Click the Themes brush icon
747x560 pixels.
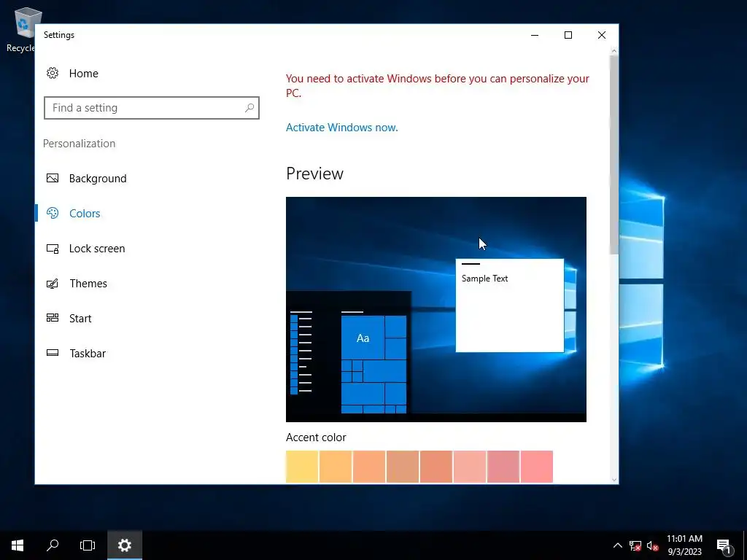click(53, 284)
